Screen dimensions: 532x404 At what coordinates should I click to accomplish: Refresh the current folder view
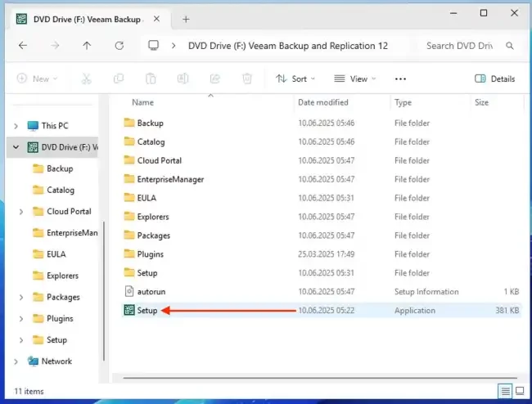pos(119,46)
